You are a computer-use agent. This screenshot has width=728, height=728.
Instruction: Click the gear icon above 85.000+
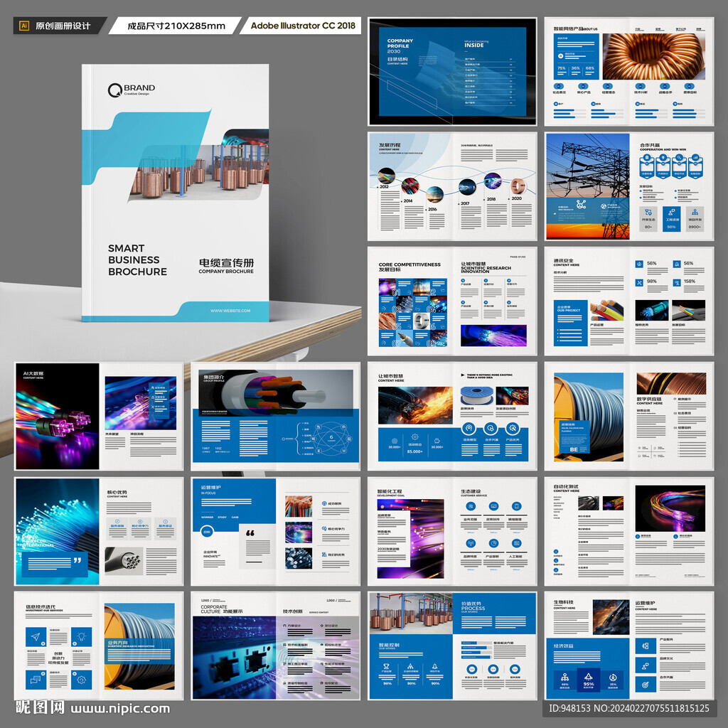[414, 437]
